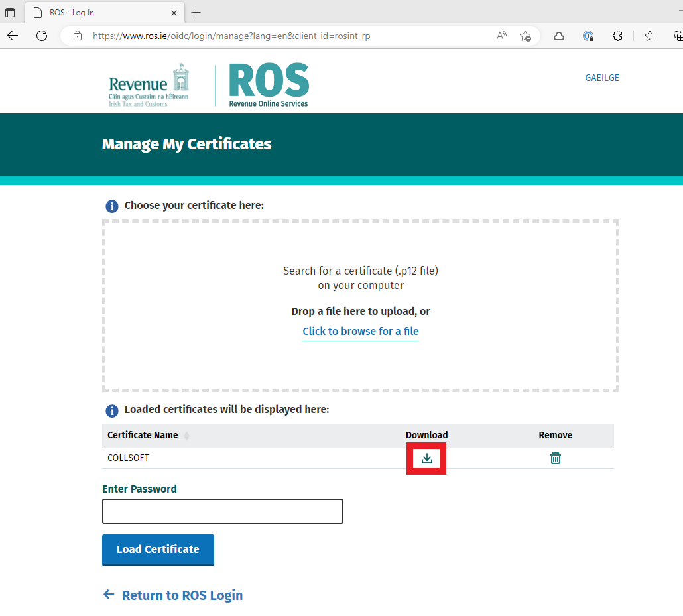View site information via the padlock icon

tap(78, 36)
